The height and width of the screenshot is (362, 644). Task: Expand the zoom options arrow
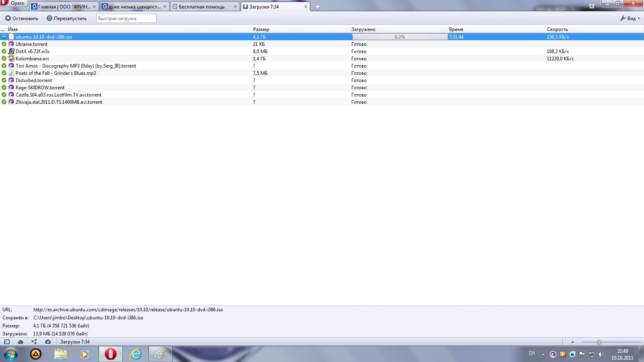(x=572, y=342)
